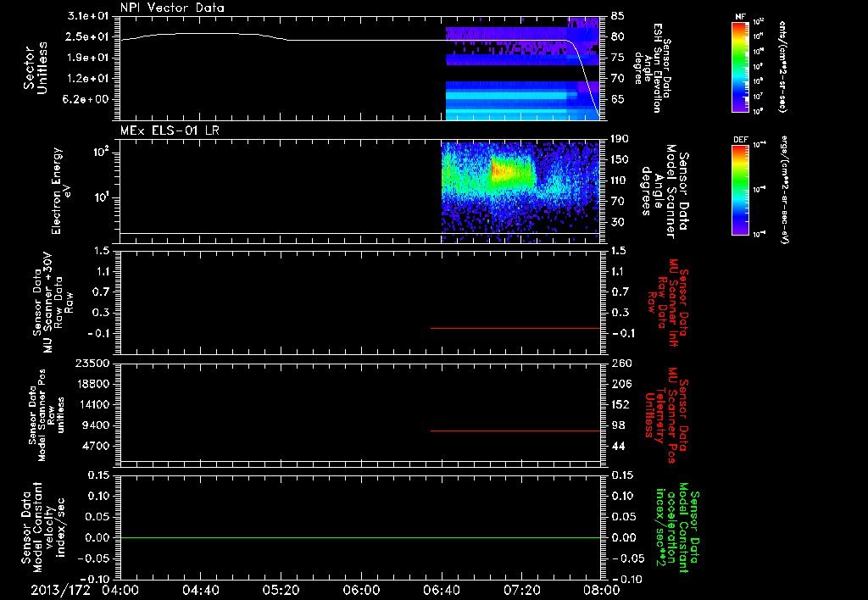Click the 14100 scanner position tick
The width and height of the screenshot is (868, 600).
tap(92, 404)
